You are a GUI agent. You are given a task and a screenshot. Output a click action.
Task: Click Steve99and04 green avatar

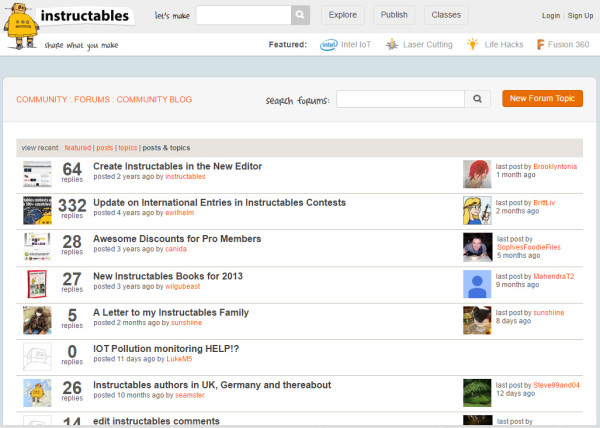(x=477, y=393)
